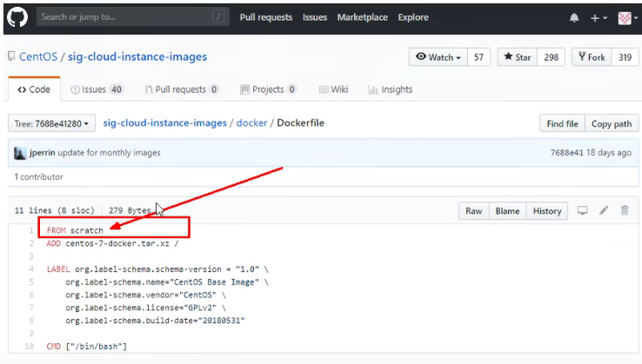Expand the plus create-new menu

(599, 18)
